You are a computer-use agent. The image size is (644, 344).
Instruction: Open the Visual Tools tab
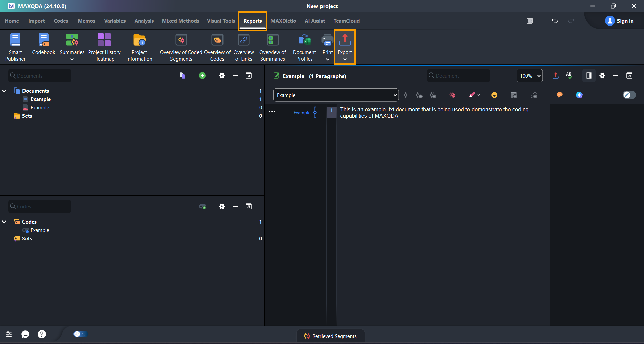pos(221,21)
